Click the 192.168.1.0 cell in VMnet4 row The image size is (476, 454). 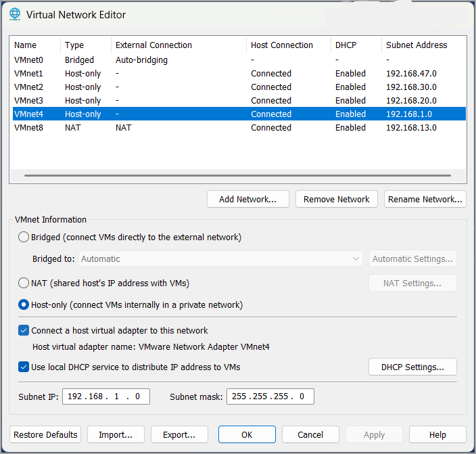409,114
